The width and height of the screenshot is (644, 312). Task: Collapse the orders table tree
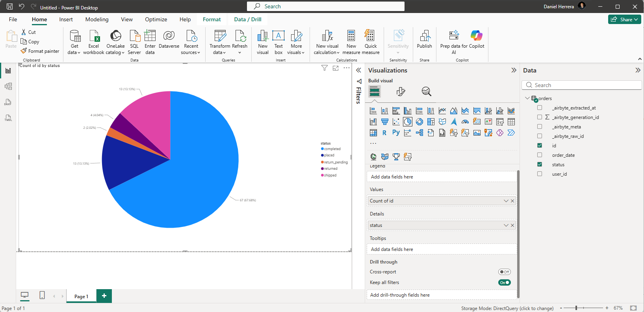pyautogui.click(x=527, y=98)
